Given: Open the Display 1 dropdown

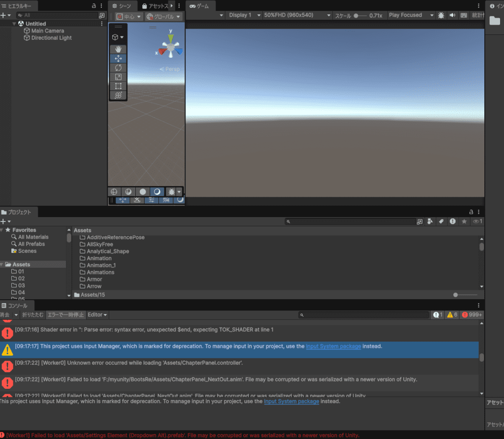Looking at the screenshot, I should coord(244,15).
